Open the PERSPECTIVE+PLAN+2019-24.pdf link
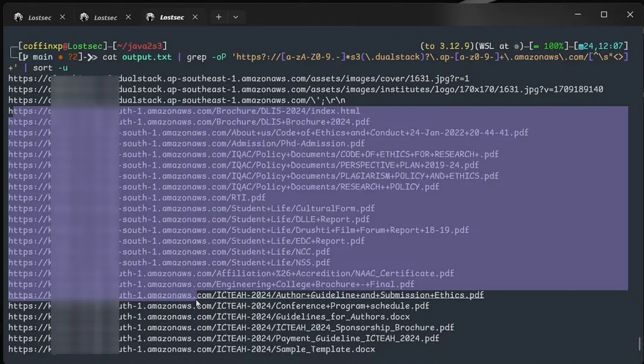This screenshot has width=644, height=364. point(244,166)
